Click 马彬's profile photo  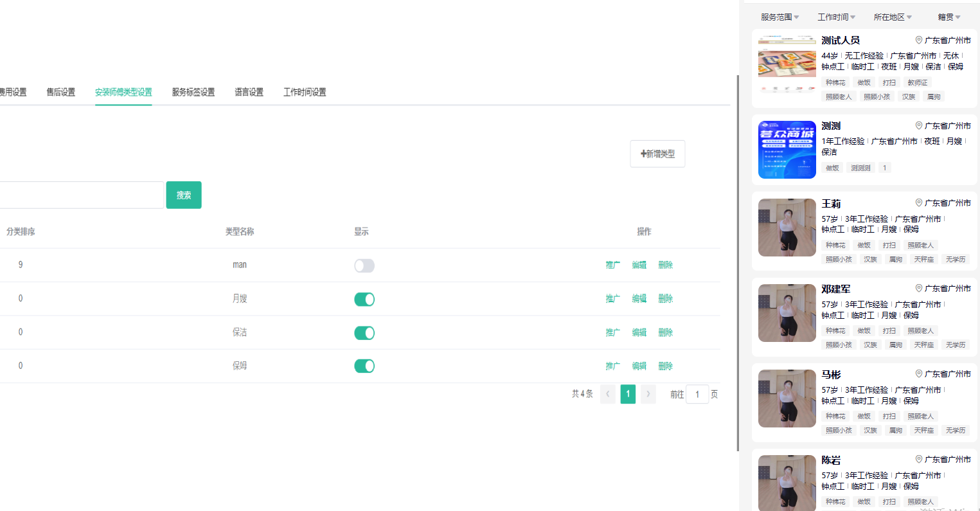tap(787, 399)
